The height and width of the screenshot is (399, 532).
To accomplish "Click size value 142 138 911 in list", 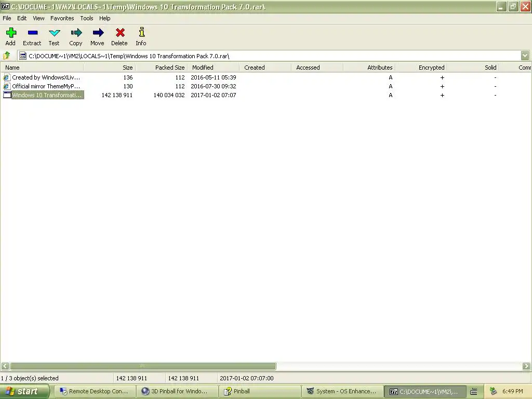I will point(117,95).
